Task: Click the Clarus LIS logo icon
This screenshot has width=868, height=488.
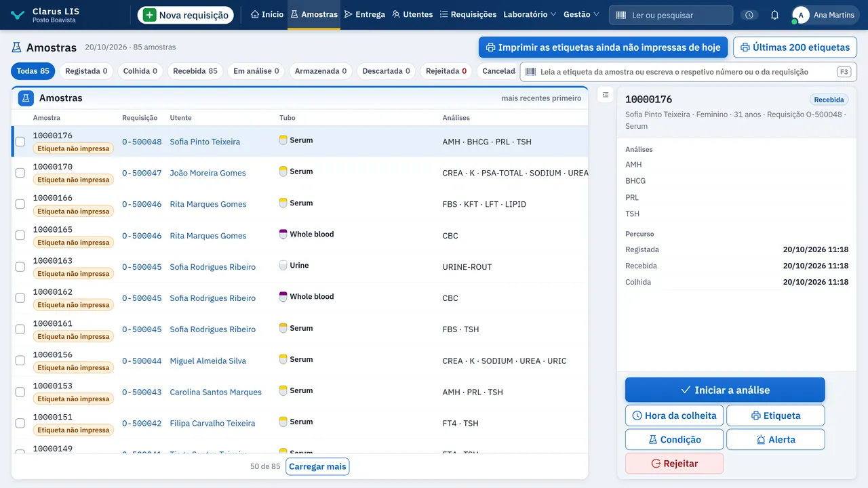Action: click(x=18, y=15)
